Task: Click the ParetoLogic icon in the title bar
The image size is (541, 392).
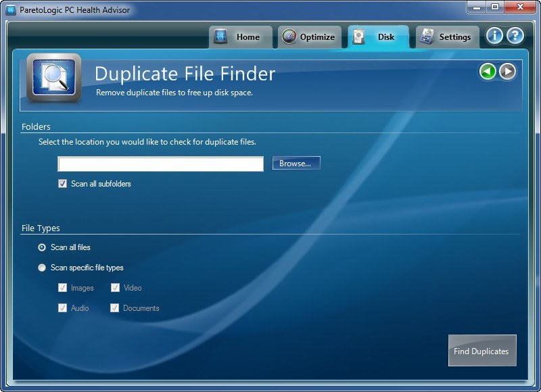Action: pos(9,9)
